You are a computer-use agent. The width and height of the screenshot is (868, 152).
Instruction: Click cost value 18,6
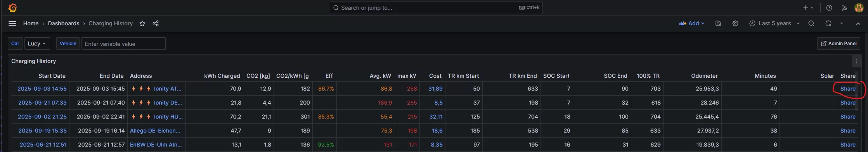pyautogui.click(x=437, y=131)
